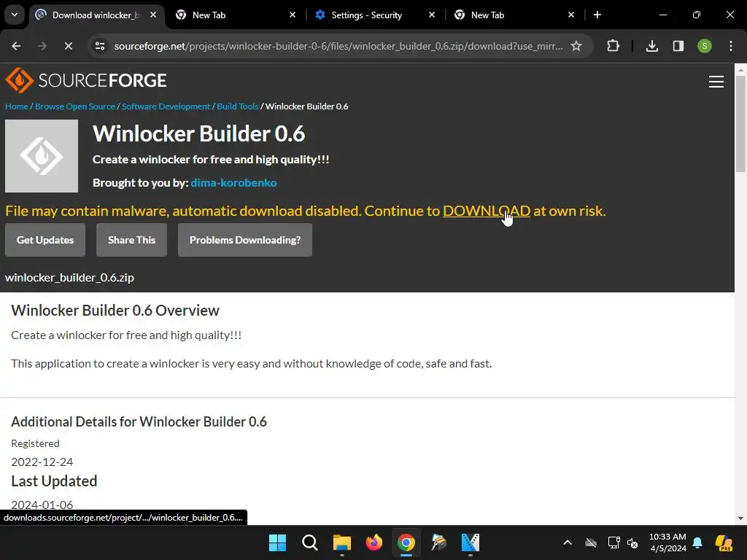
Task: Open the display network tray icon
Action: (x=614, y=542)
